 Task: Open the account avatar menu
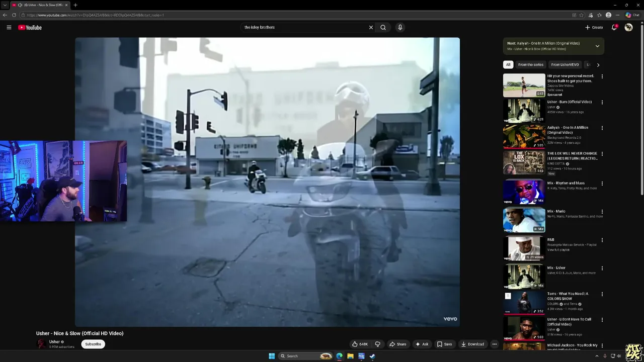point(628,27)
